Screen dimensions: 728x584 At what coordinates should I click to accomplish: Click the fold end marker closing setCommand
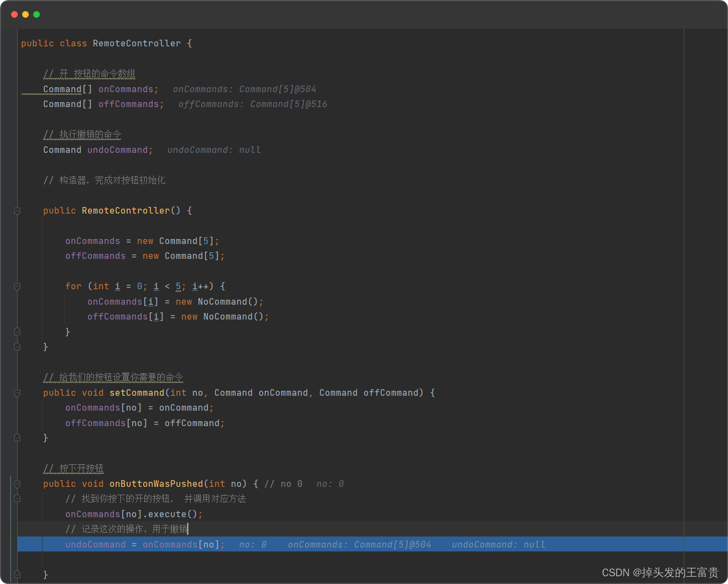17,438
